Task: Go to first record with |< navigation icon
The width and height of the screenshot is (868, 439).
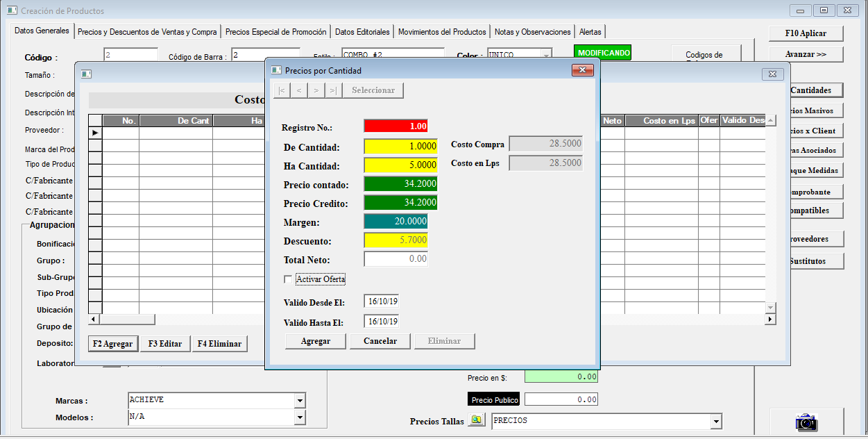Action: pyautogui.click(x=282, y=90)
